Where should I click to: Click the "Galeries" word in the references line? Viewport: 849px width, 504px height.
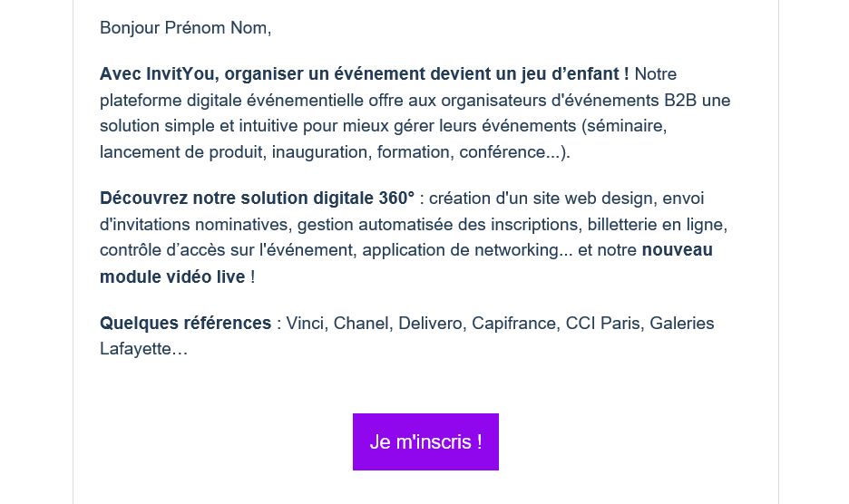coord(682,324)
